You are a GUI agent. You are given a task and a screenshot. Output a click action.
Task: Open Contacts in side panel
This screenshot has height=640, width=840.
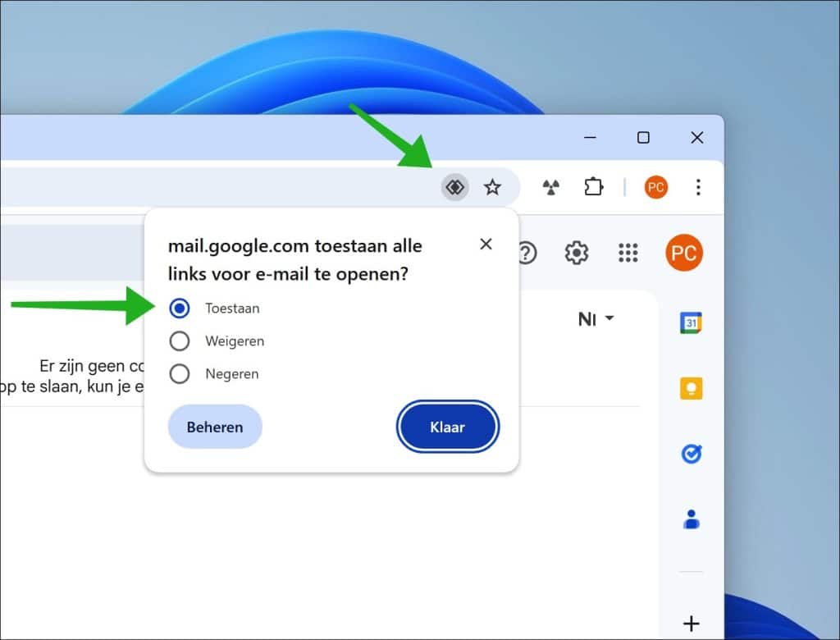(691, 519)
